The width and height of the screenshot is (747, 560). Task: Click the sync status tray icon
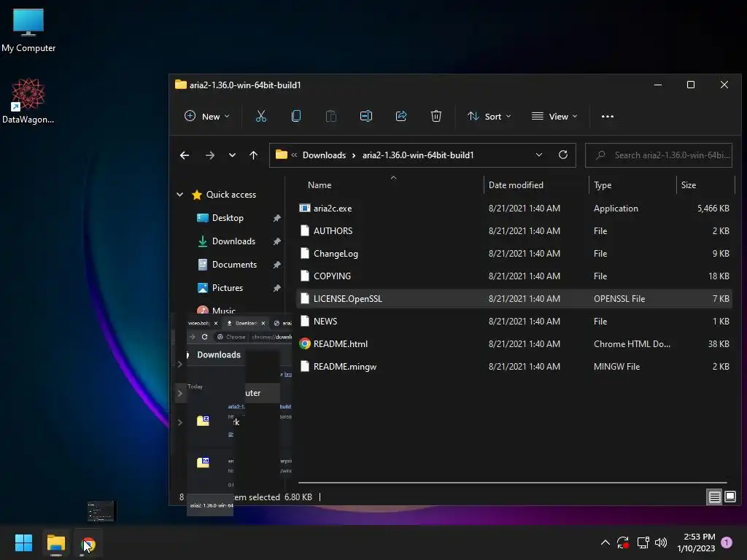click(x=623, y=542)
